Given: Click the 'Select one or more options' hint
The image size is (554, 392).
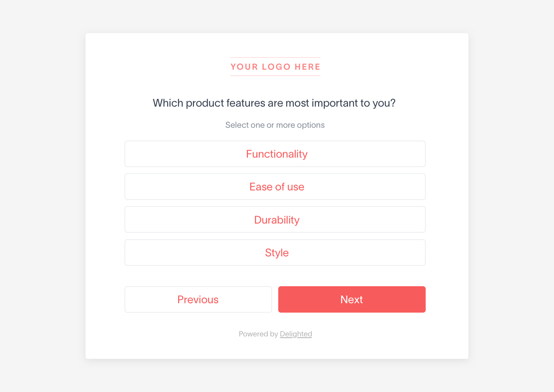Looking at the screenshot, I should point(275,125).
